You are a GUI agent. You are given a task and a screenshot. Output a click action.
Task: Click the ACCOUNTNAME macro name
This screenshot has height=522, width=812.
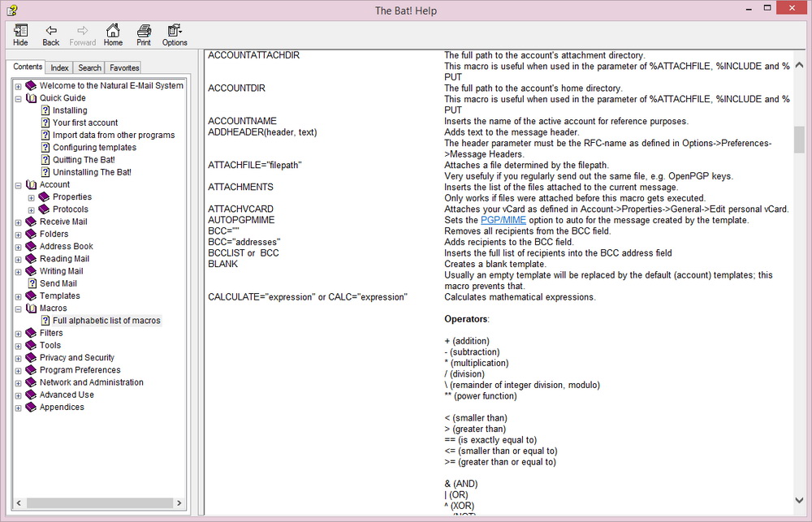point(242,121)
